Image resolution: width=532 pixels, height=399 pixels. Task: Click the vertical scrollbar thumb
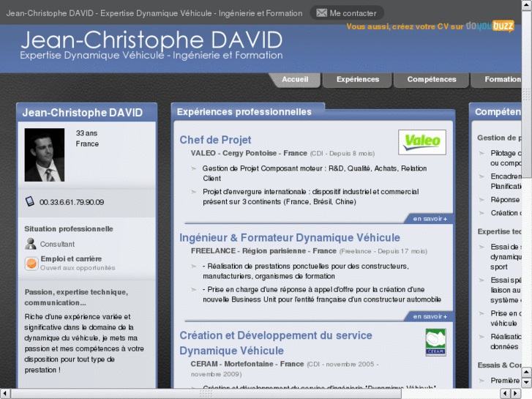(527, 94)
